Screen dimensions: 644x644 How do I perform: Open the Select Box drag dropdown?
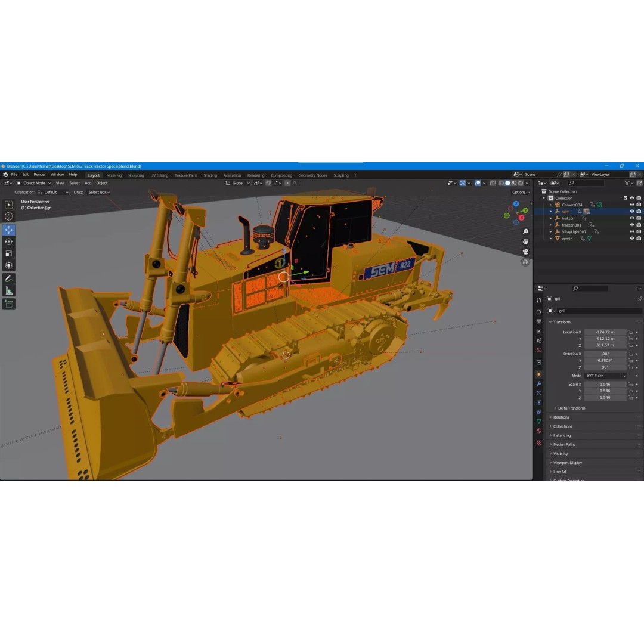coord(99,192)
